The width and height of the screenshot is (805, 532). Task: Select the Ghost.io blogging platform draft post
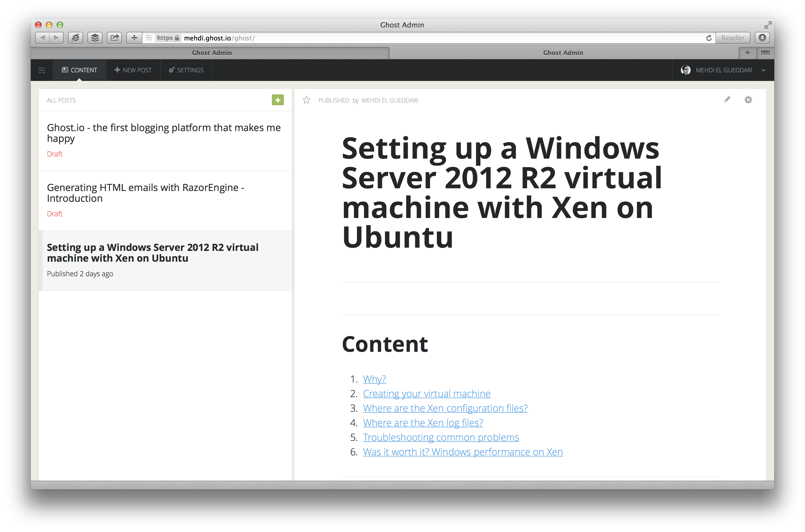pos(165,141)
